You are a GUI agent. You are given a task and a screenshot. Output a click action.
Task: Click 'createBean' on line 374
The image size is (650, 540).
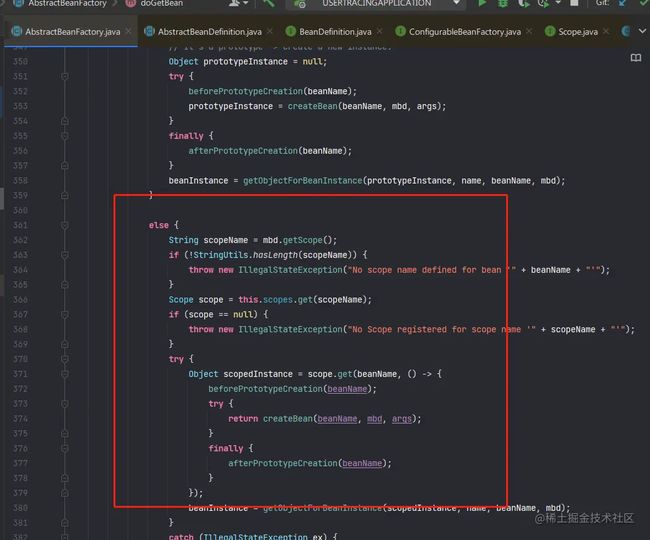coord(288,419)
